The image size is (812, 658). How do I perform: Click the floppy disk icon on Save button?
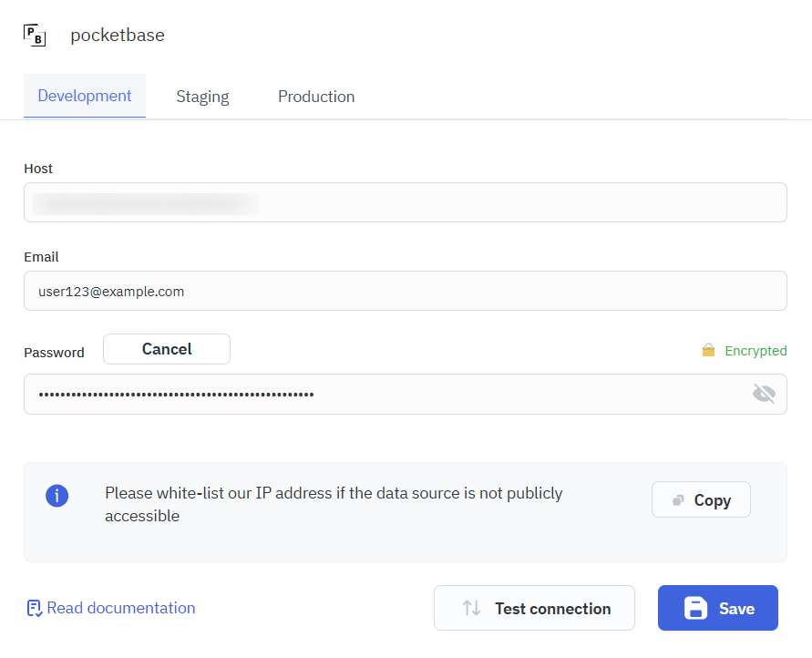click(x=695, y=608)
